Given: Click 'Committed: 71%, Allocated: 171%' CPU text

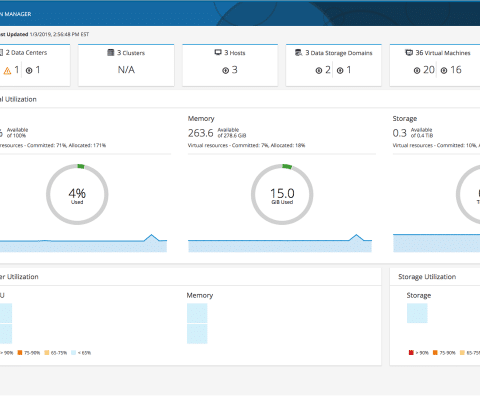Looking at the screenshot, I should pos(66,145).
